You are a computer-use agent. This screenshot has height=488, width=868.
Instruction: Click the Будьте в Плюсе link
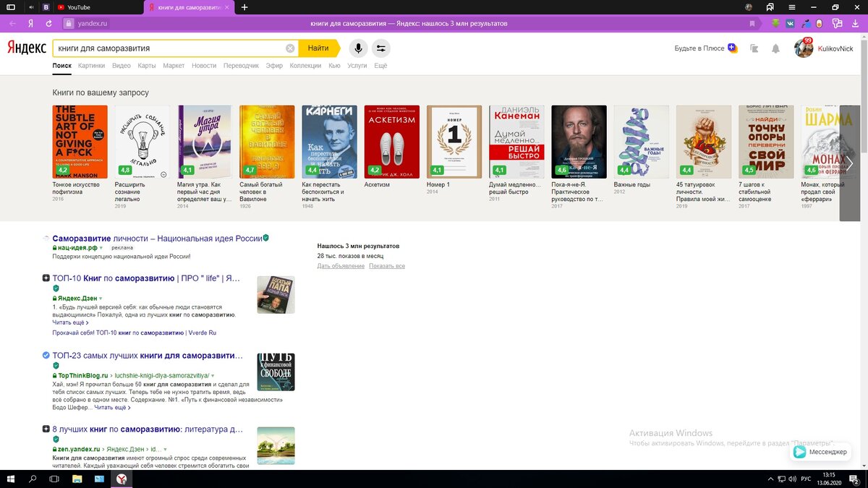[x=706, y=48]
